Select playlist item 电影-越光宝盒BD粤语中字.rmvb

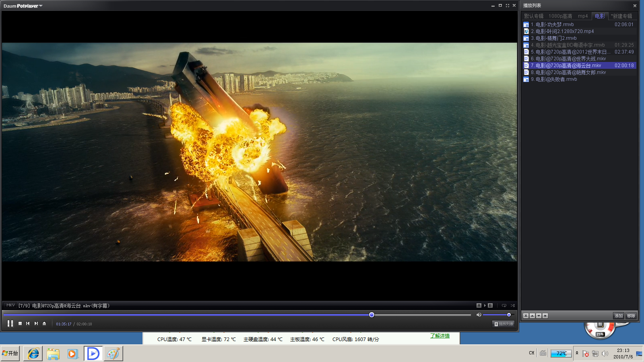click(x=580, y=45)
